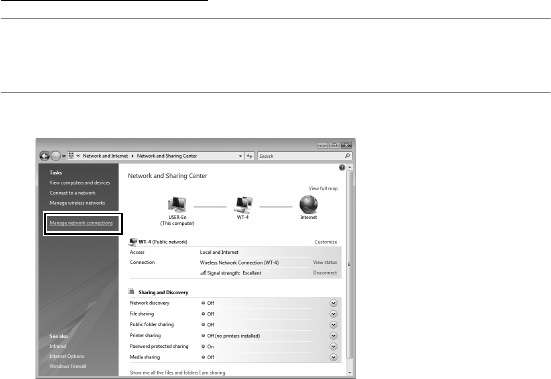Click the WT-4 network icon in map
The image size is (551, 379).
[x=243, y=204]
